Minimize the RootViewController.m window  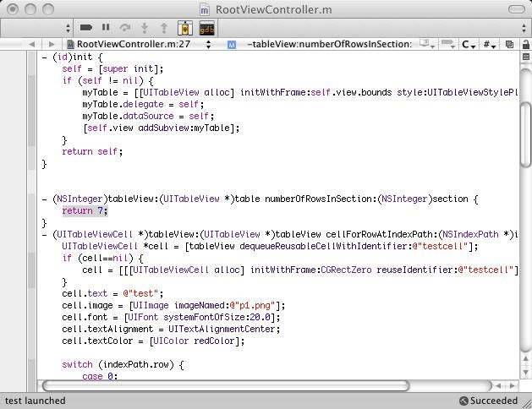pyautogui.click(x=30, y=9)
